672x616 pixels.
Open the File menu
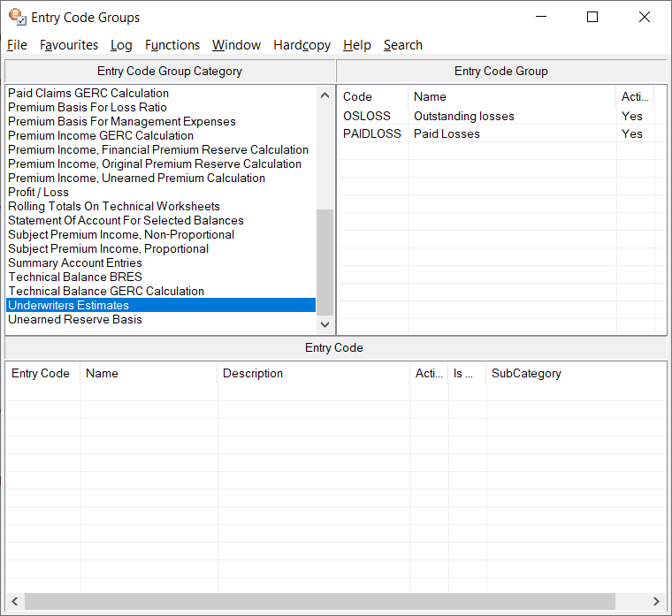click(x=17, y=45)
